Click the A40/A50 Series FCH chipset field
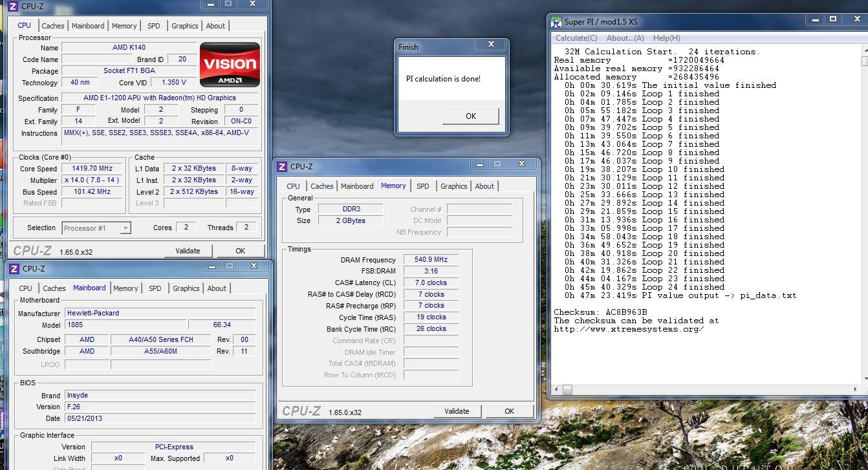This screenshot has height=470, width=868. (161, 339)
